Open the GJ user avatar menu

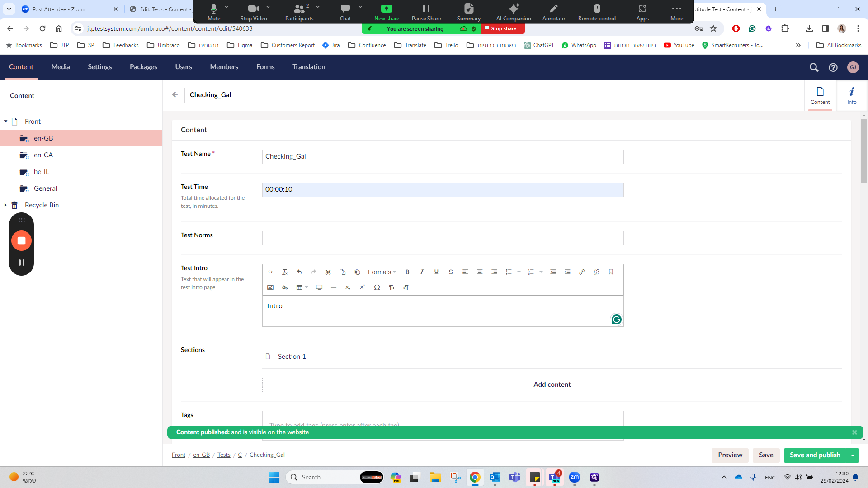pyautogui.click(x=853, y=67)
